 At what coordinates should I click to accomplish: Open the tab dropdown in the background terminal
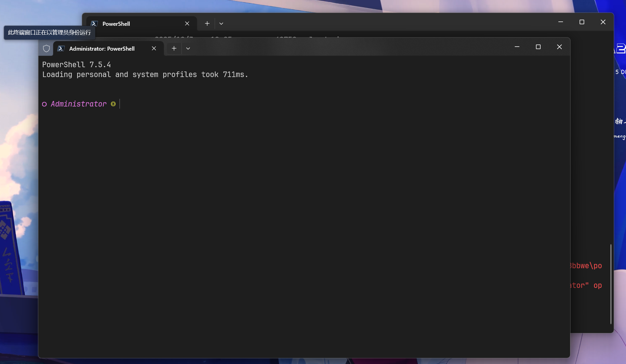(221, 23)
